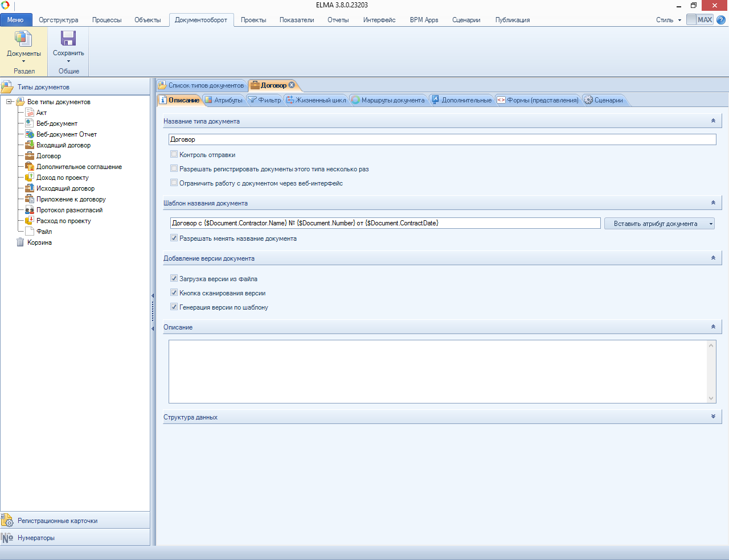Select Корзина trash item in tree
Screen dimensions: 729x560
(x=39, y=242)
